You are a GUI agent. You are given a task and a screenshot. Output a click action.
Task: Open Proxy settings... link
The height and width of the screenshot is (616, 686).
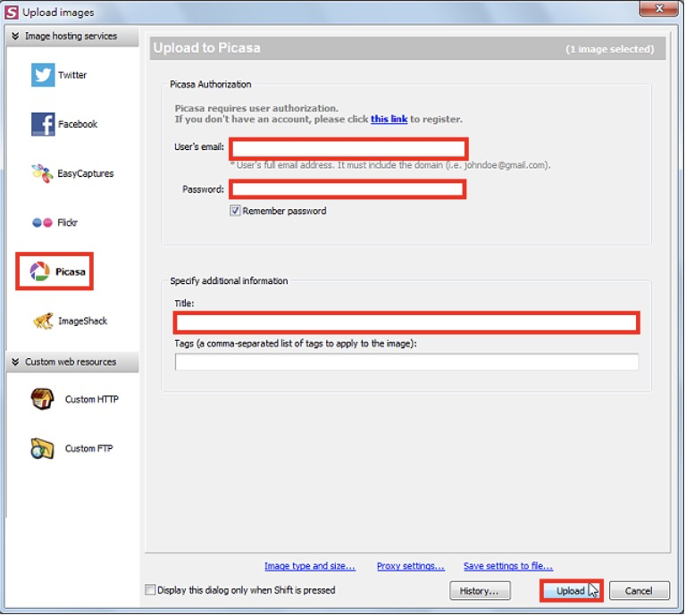coord(411,566)
